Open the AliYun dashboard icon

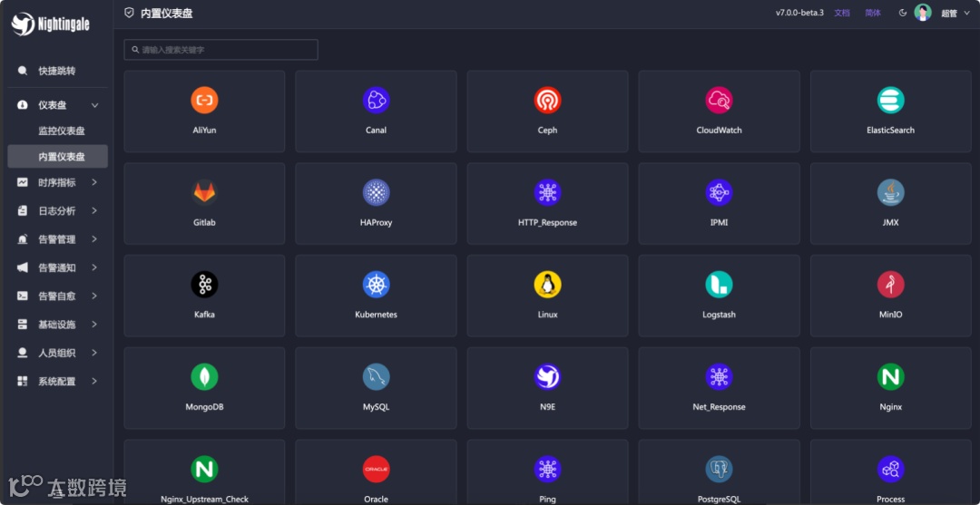pyautogui.click(x=204, y=100)
